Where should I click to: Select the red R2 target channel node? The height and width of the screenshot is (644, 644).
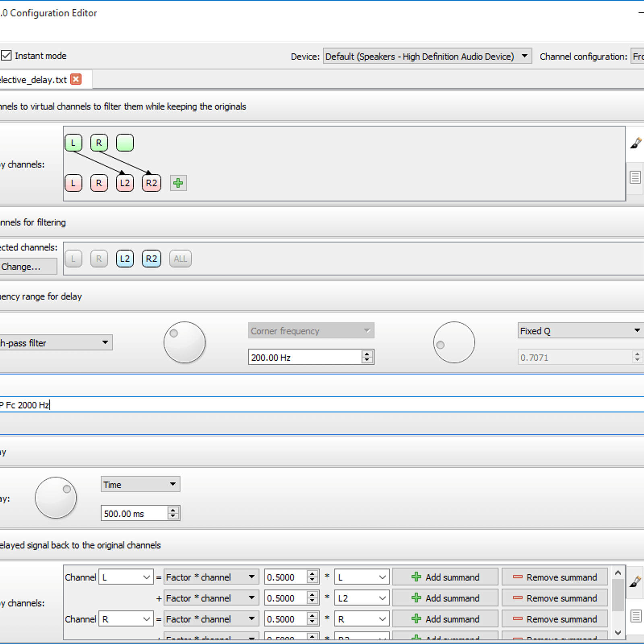151,183
